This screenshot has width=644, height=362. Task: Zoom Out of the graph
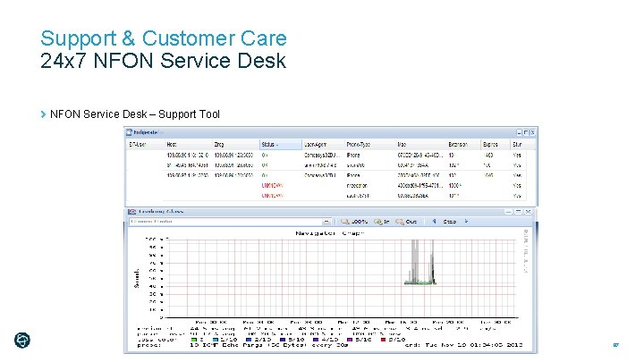tap(406, 222)
